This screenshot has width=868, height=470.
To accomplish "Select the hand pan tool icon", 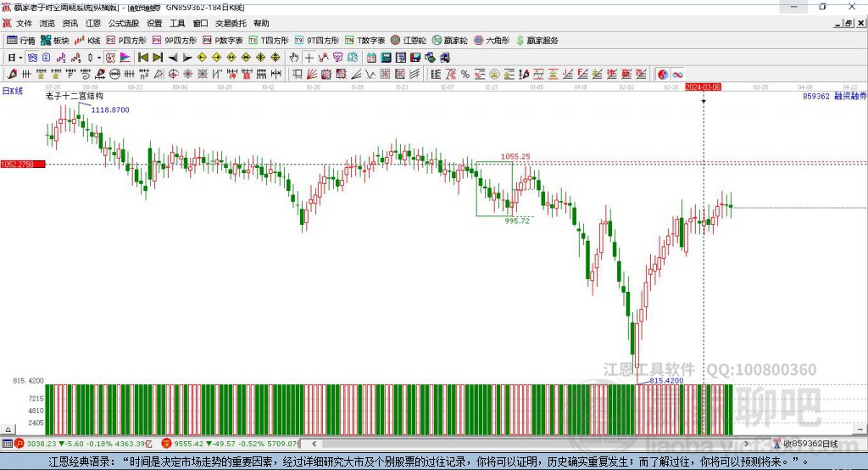I will coord(294,57).
